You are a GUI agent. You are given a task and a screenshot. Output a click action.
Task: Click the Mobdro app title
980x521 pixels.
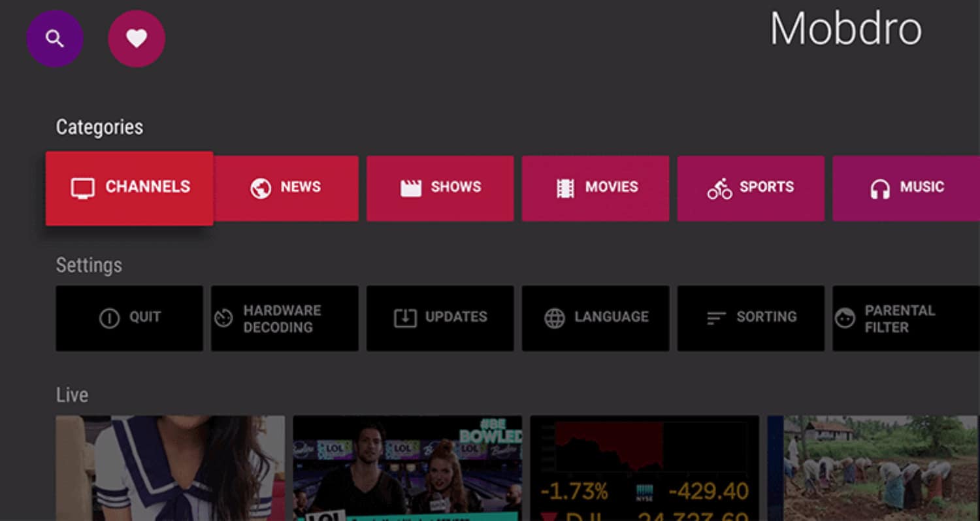[845, 29]
